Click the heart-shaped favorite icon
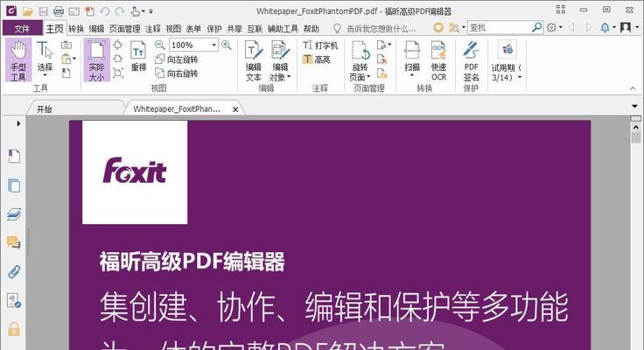644x350 pixels. 438,27
